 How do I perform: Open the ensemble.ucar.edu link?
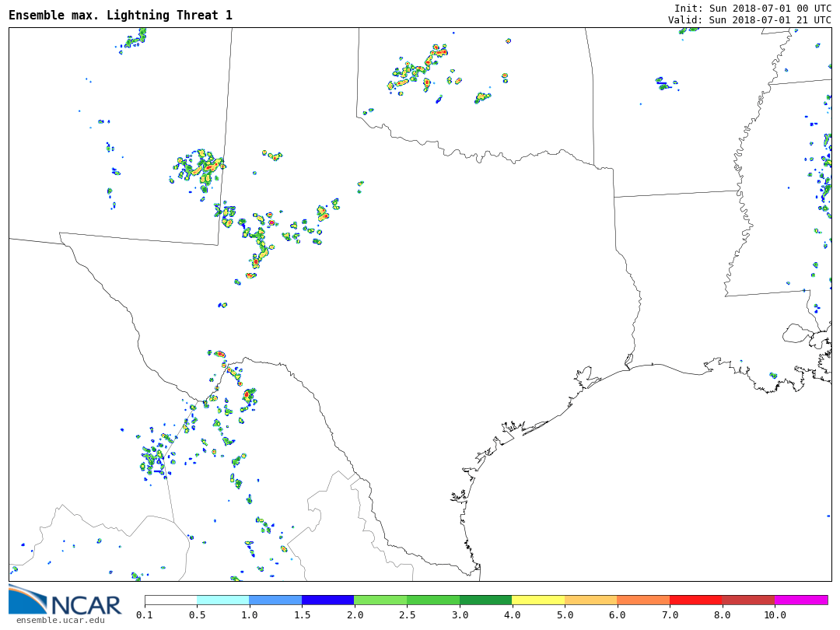[60, 620]
